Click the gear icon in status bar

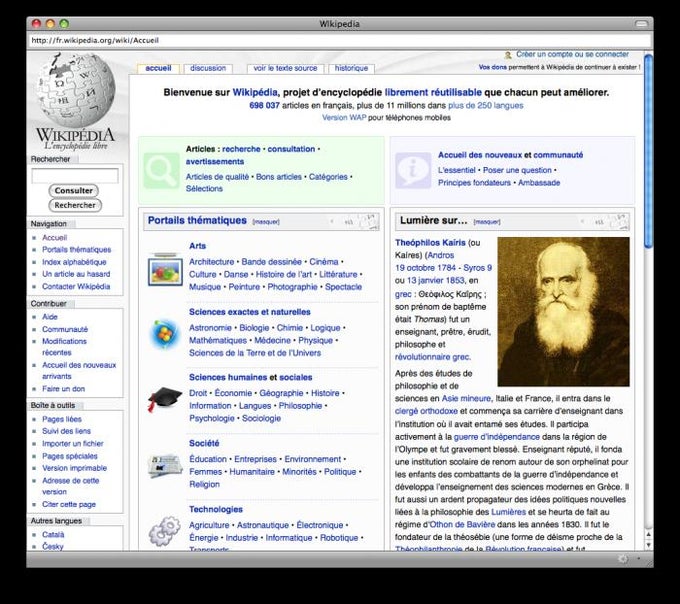point(623,559)
